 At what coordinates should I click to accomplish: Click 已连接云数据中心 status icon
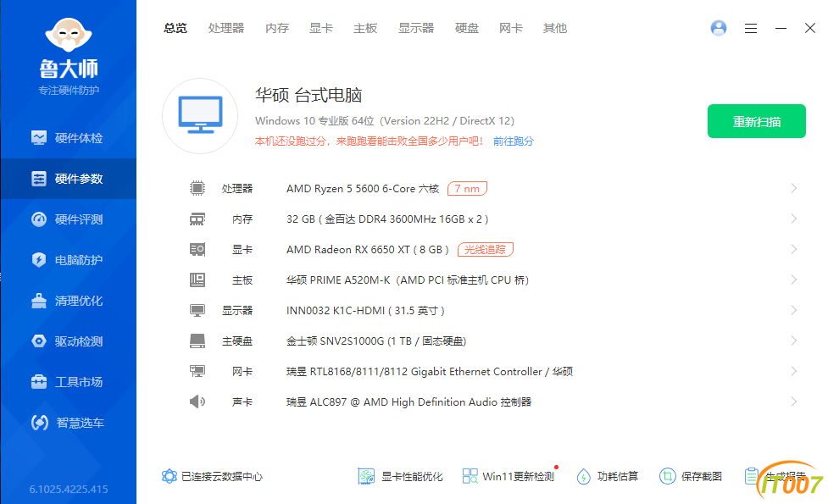tap(169, 477)
